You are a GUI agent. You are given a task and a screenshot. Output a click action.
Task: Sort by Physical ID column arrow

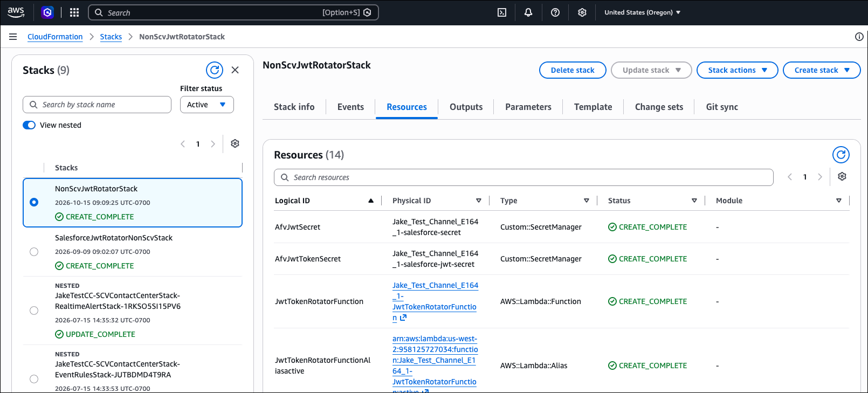click(x=478, y=201)
